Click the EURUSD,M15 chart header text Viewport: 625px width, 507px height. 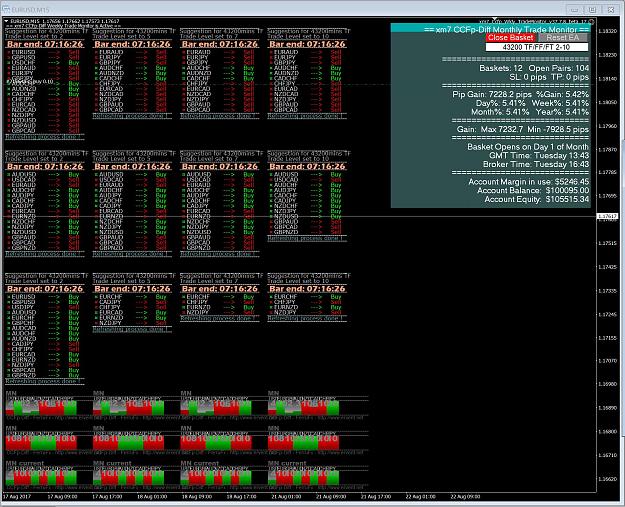65,21
